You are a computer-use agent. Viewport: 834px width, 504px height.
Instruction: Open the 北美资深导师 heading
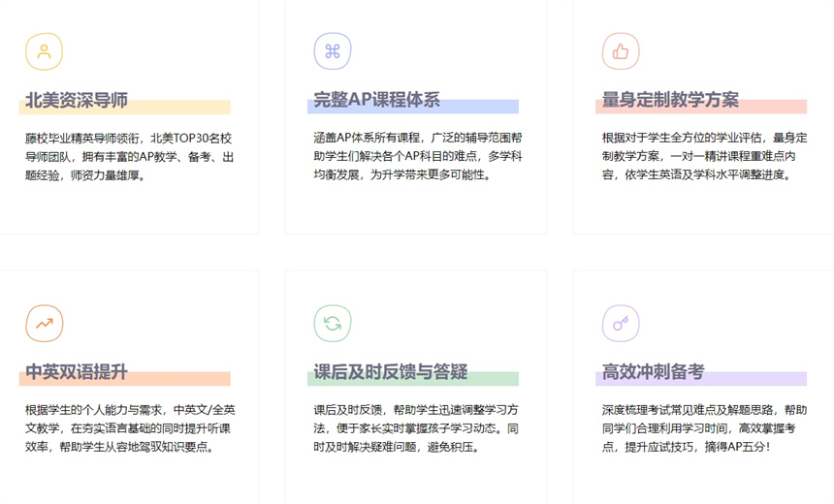pos(77,101)
